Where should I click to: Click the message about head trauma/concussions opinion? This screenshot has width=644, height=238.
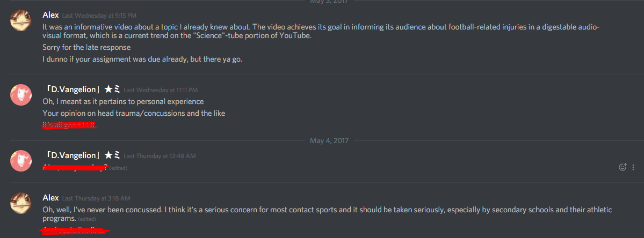tap(134, 113)
